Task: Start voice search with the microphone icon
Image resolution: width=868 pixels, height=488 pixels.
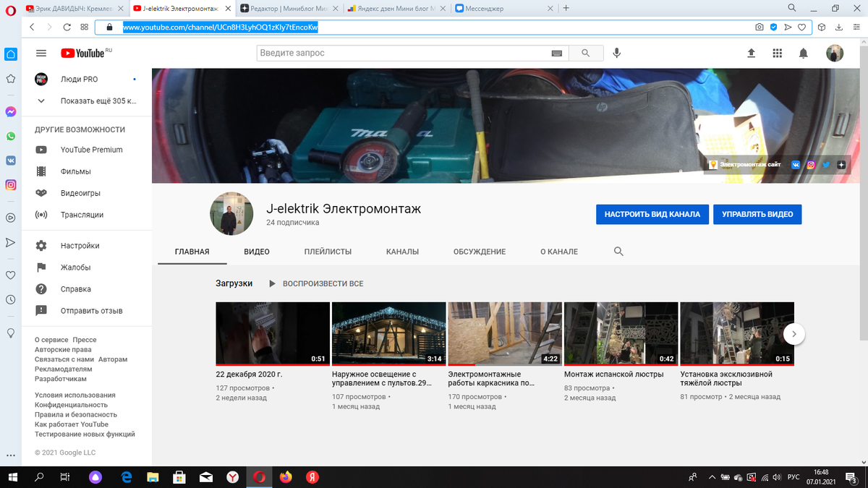Action: click(x=617, y=53)
